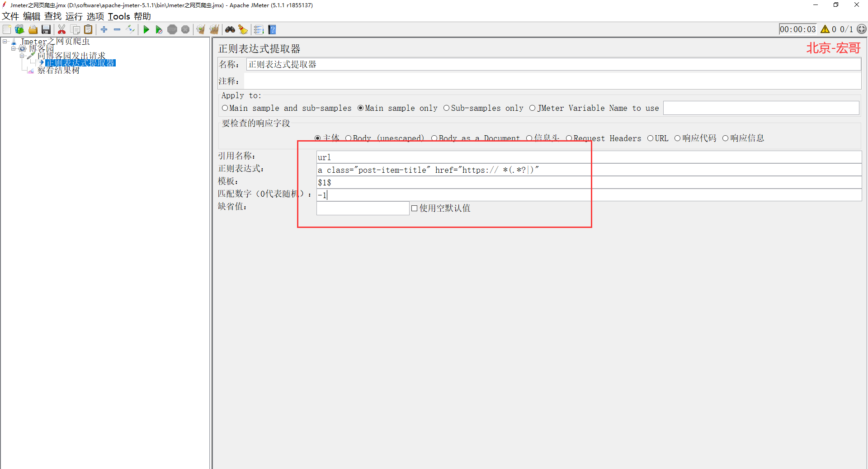Open the 帮助 menu
The width and height of the screenshot is (868, 469).
[142, 16]
